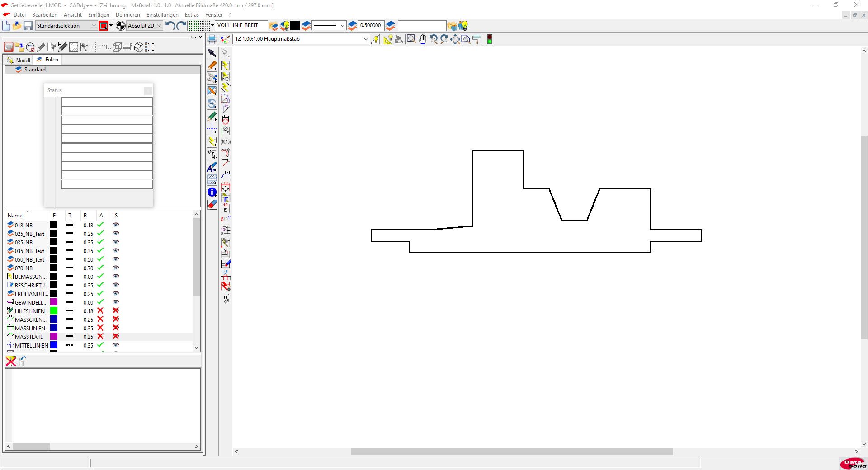Click the black color swatch in top toolbar
868x470 pixels.
pos(295,26)
